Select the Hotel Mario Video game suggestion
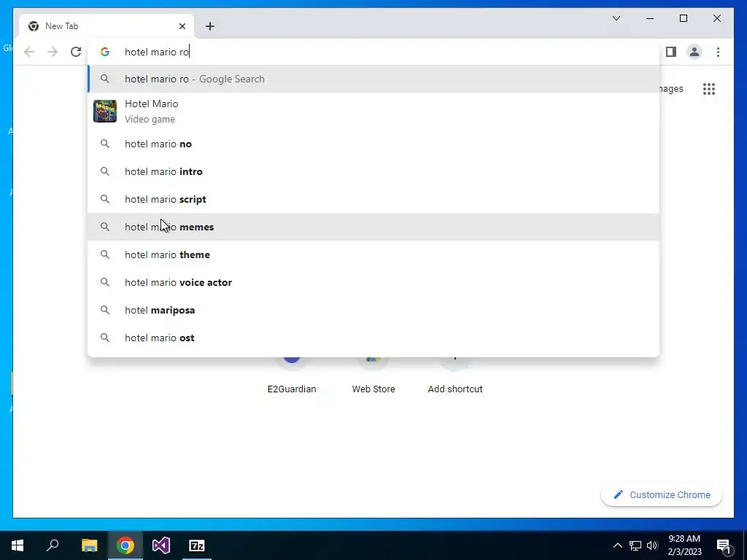This screenshot has width=747, height=560. (374, 111)
